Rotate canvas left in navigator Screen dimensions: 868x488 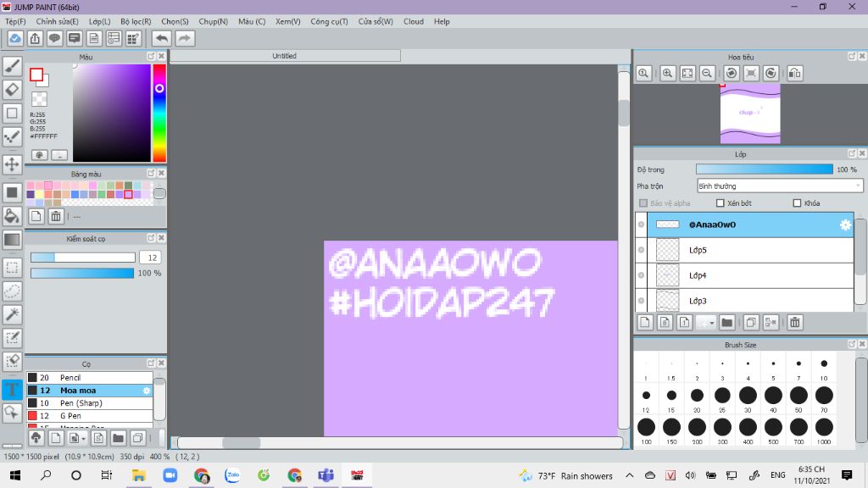click(732, 73)
